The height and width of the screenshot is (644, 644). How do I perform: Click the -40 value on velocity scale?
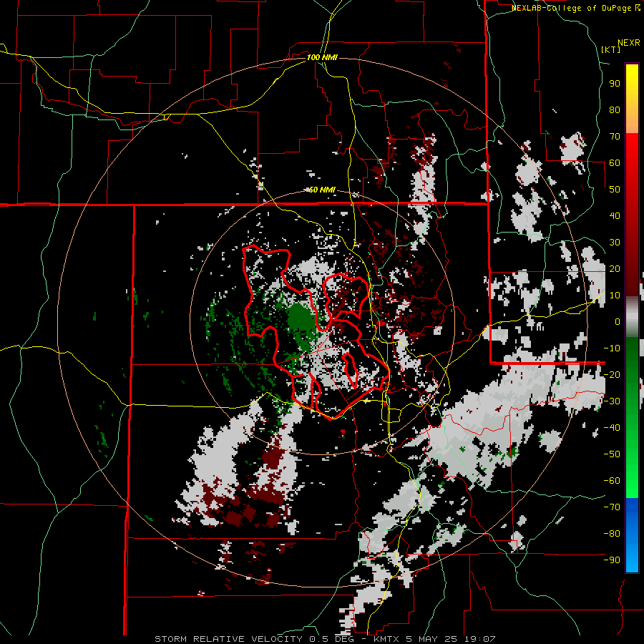coord(612,428)
